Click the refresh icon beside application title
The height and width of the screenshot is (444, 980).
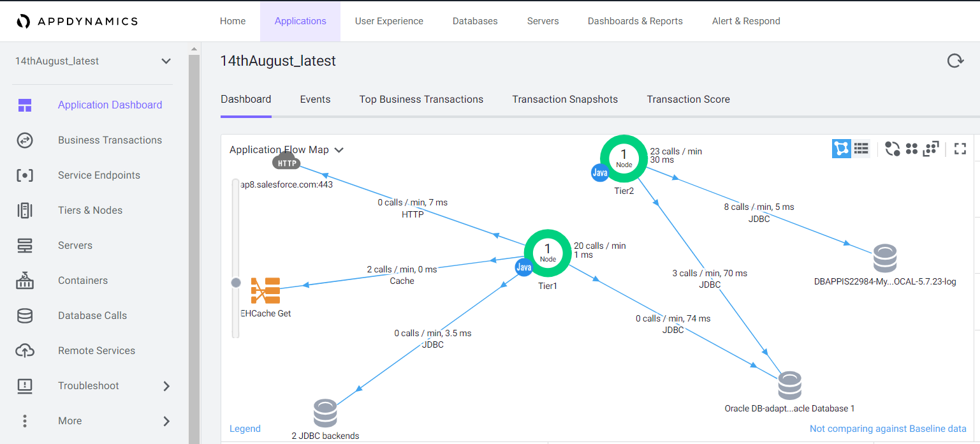tap(954, 61)
